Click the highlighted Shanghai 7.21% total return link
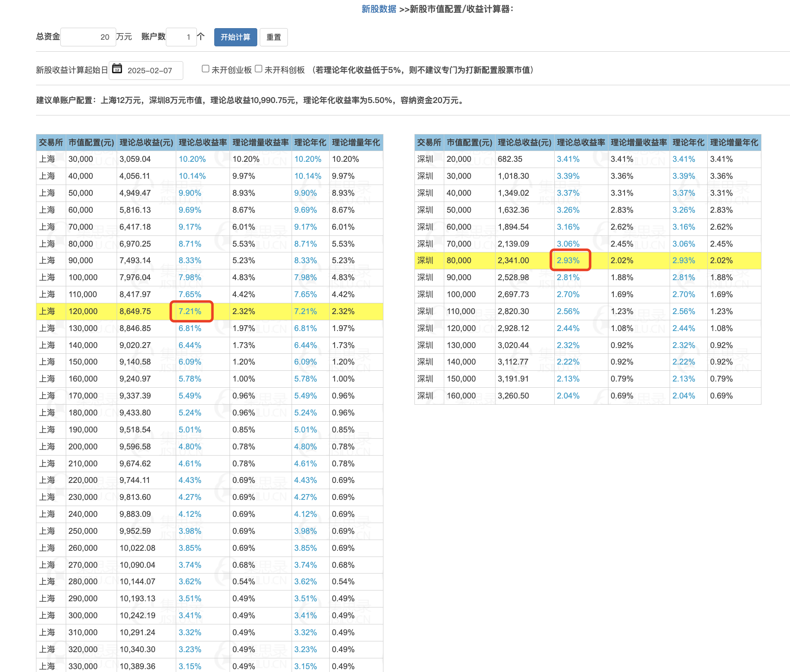Image resolution: width=790 pixels, height=672 pixels. (x=190, y=311)
